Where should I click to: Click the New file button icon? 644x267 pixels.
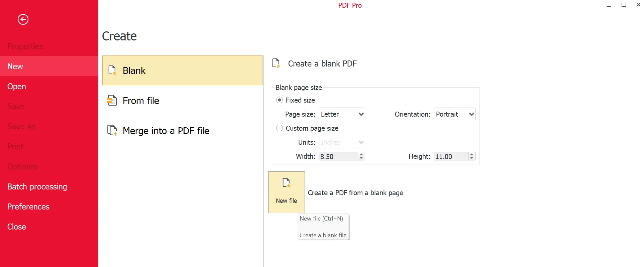(x=286, y=183)
